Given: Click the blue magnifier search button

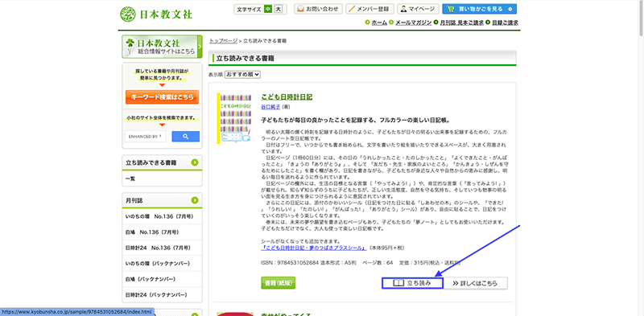Looking at the screenshot, I should point(186,137).
